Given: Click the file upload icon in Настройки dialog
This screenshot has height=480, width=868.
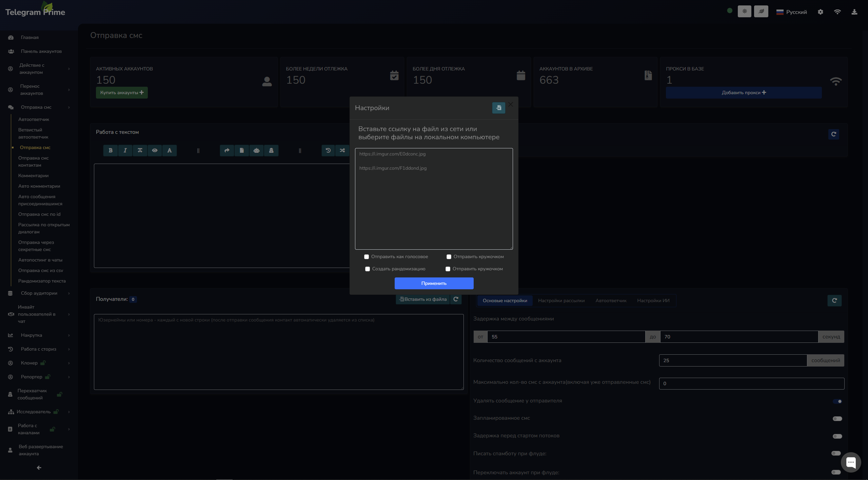Looking at the screenshot, I should (x=498, y=108).
